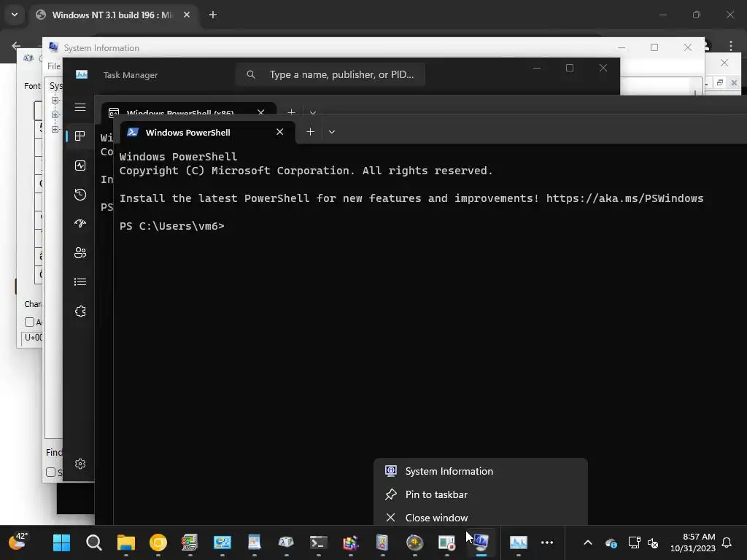Open Task Manager settings gear

point(80,464)
